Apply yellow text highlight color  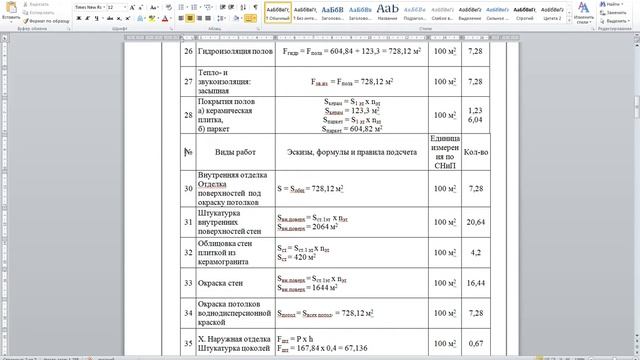click(x=151, y=18)
